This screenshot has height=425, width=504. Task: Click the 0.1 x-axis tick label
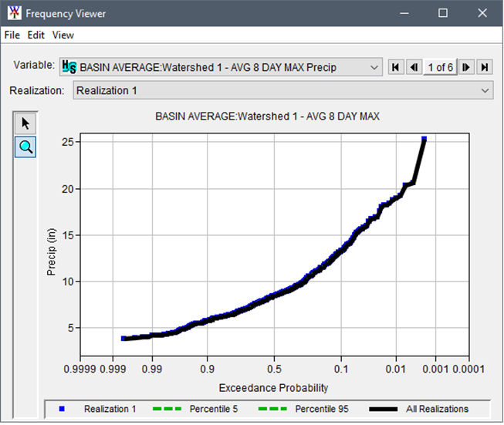click(341, 369)
